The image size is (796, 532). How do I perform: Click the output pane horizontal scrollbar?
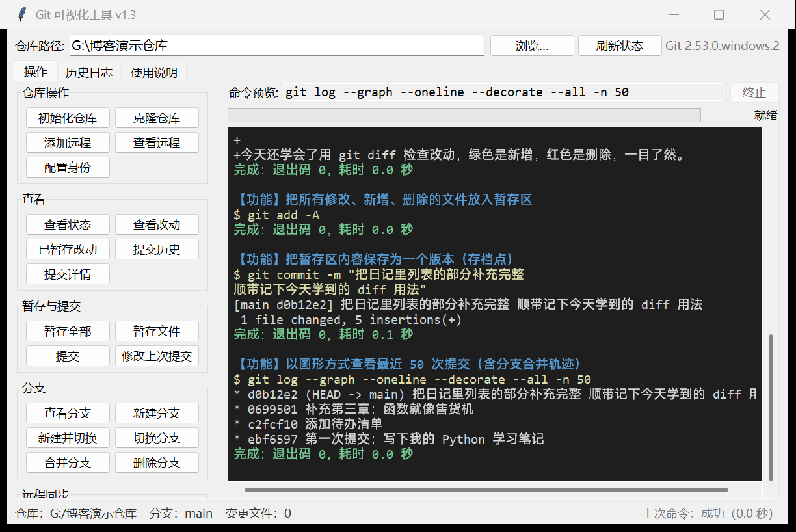[x=486, y=490]
